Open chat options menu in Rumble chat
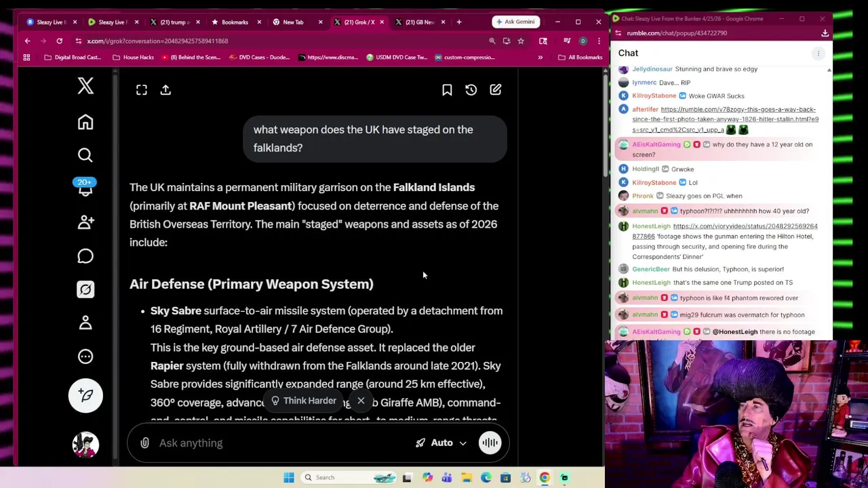This screenshot has width=868, height=488. (818, 53)
